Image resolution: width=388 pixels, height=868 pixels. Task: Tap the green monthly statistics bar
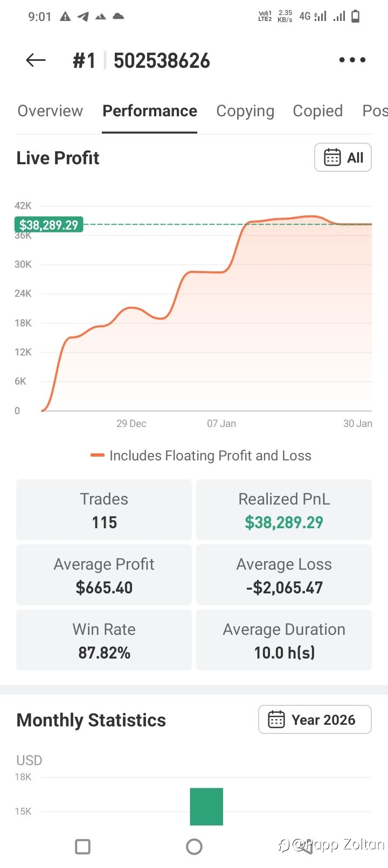206,806
